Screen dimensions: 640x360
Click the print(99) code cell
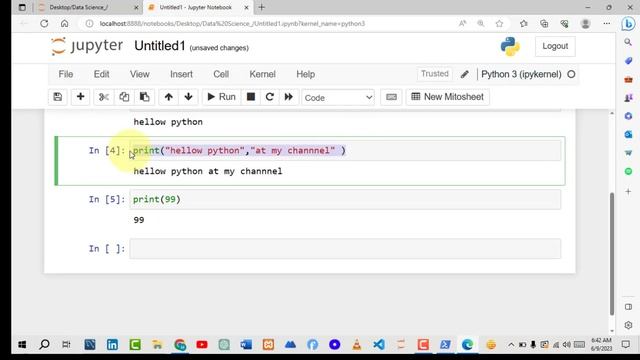345,199
